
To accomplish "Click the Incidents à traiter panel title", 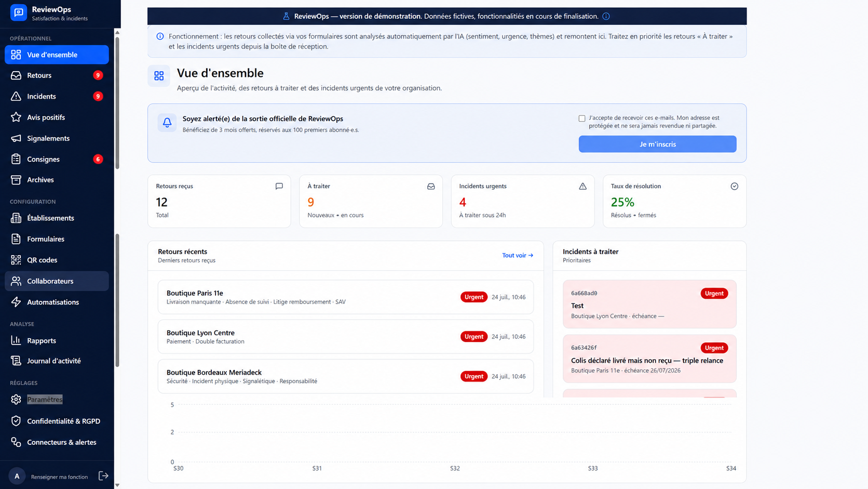I will [590, 252].
